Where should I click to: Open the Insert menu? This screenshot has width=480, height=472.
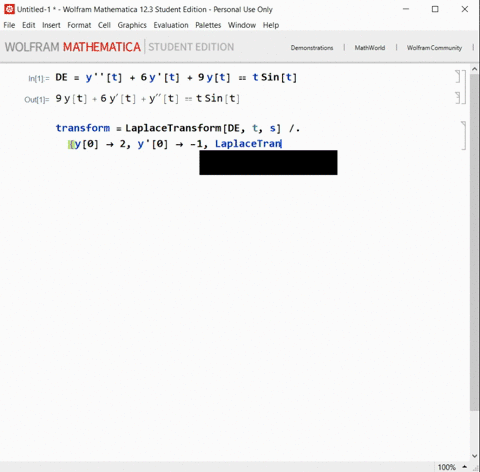[51, 25]
